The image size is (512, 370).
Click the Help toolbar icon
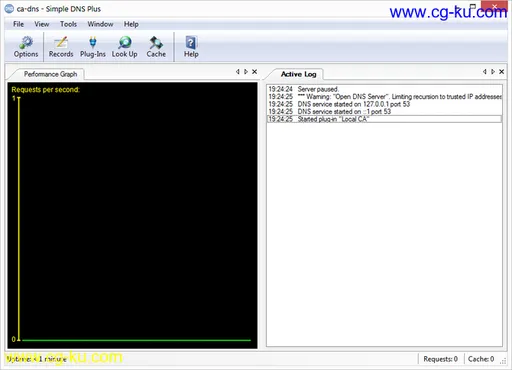point(191,47)
